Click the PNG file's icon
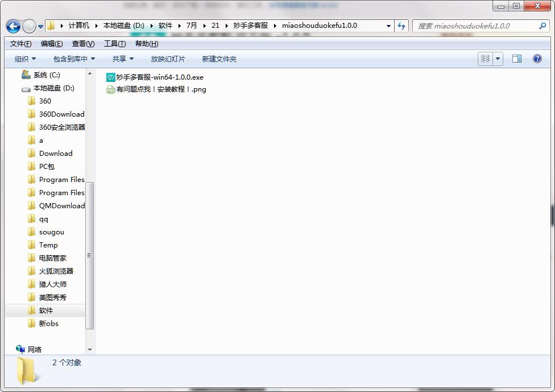The width and height of the screenshot is (555, 392). click(x=110, y=89)
